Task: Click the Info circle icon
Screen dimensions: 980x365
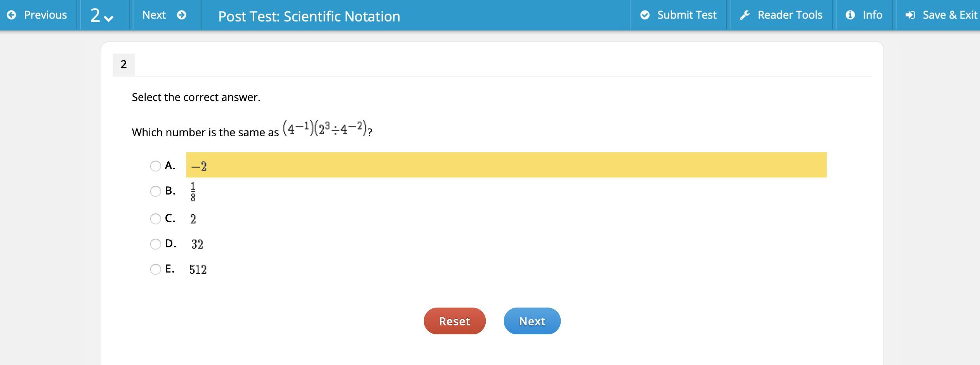Action: 850,15
